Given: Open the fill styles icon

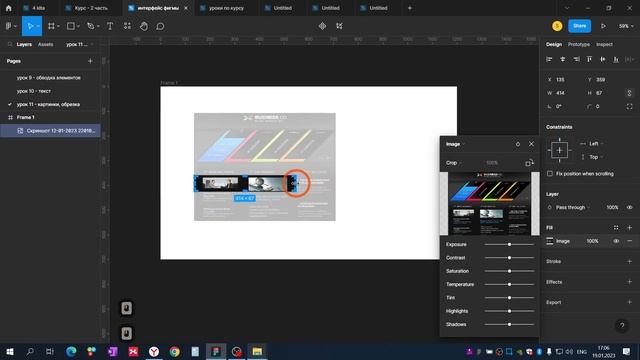Looking at the screenshot, I should click(x=616, y=228).
